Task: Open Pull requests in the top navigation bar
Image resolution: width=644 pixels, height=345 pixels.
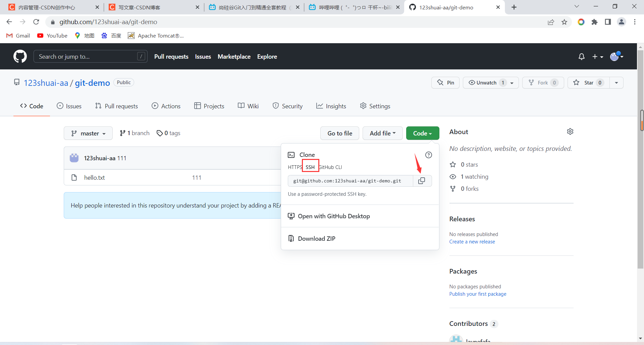Action: 171,57
